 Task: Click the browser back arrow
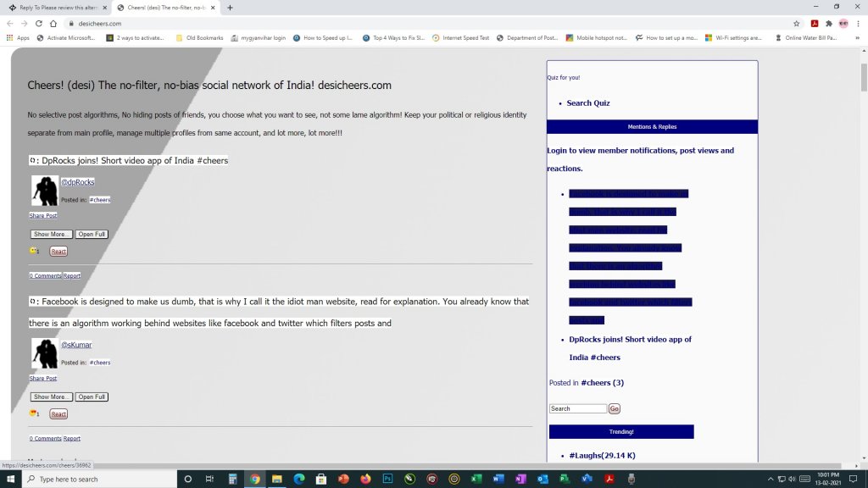pos(10,23)
